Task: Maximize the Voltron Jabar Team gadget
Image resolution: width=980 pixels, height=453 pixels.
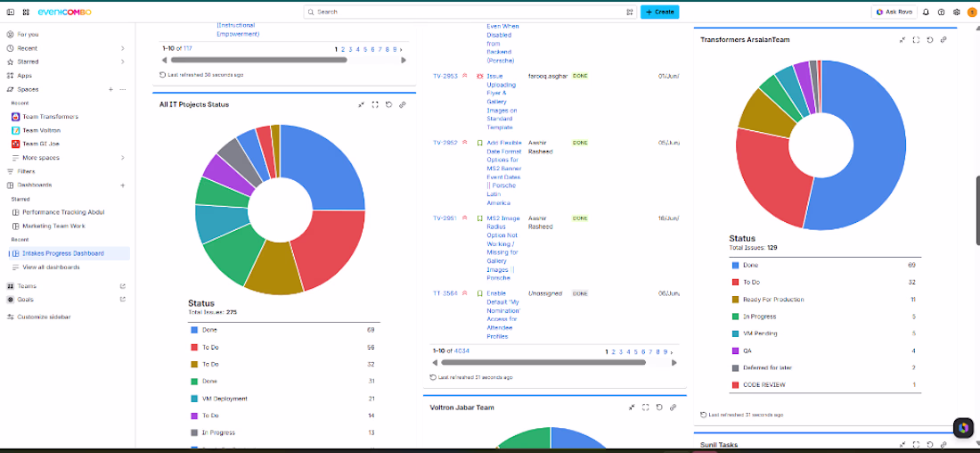Action: tap(646, 408)
